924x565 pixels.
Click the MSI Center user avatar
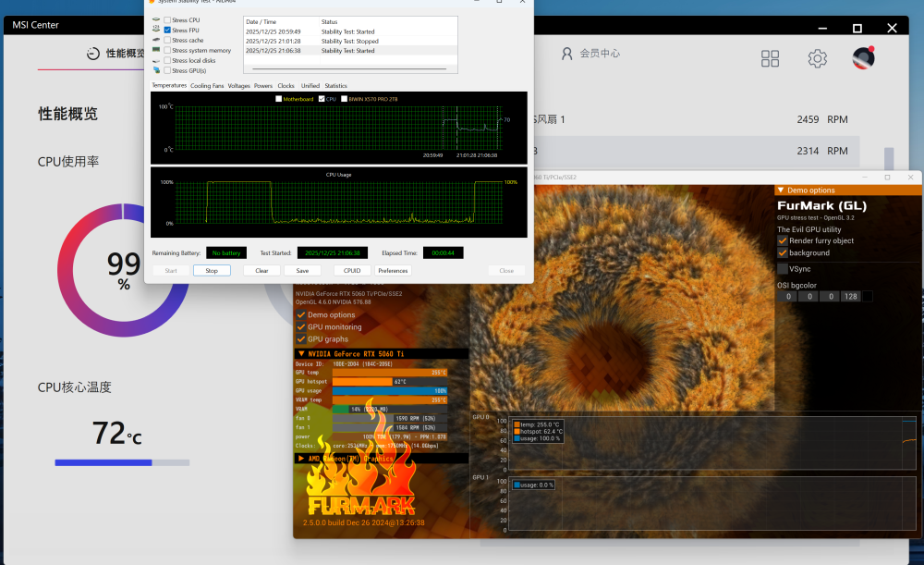[863, 58]
